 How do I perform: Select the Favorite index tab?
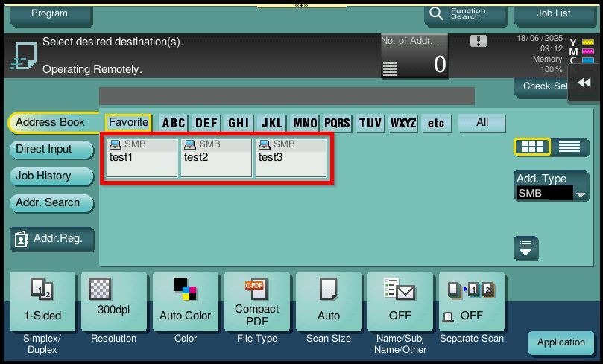(128, 123)
